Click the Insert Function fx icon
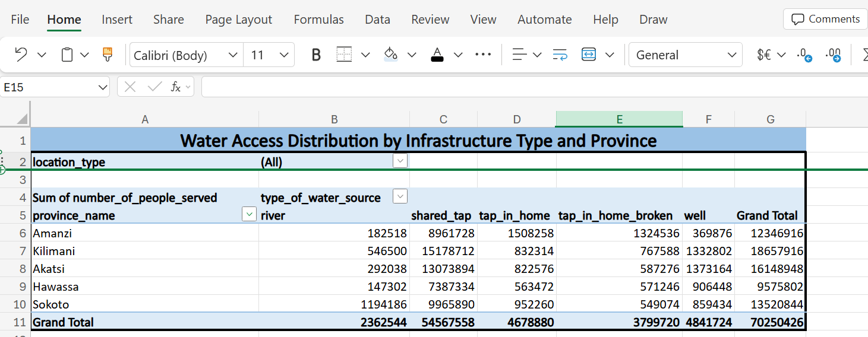This screenshot has height=337, width=868. tap(176, 87)
